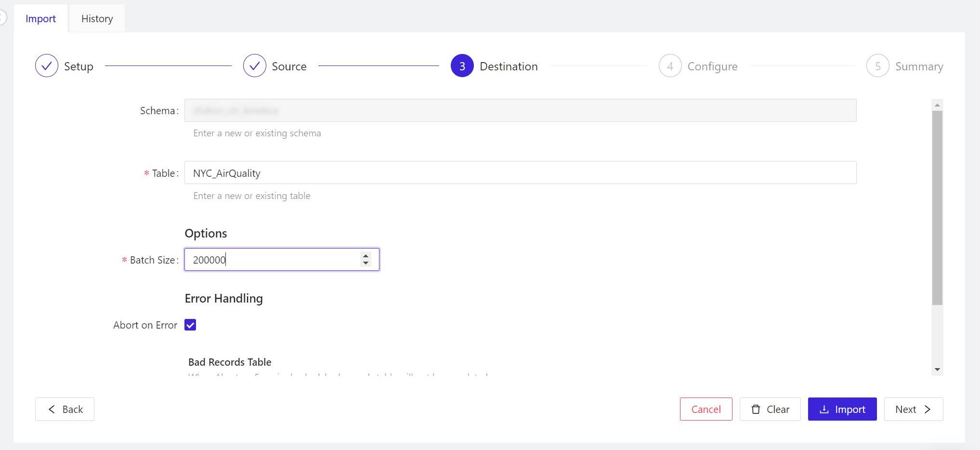Click into the Table name field
980x450 pixels.
tap(520, 173)
